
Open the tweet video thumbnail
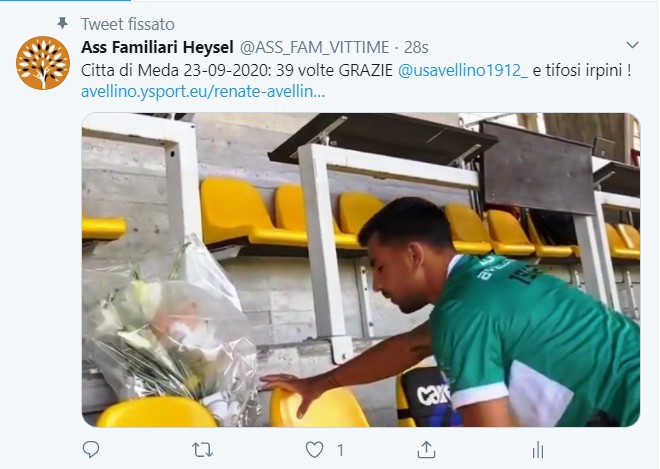click(x=361, y=270)
